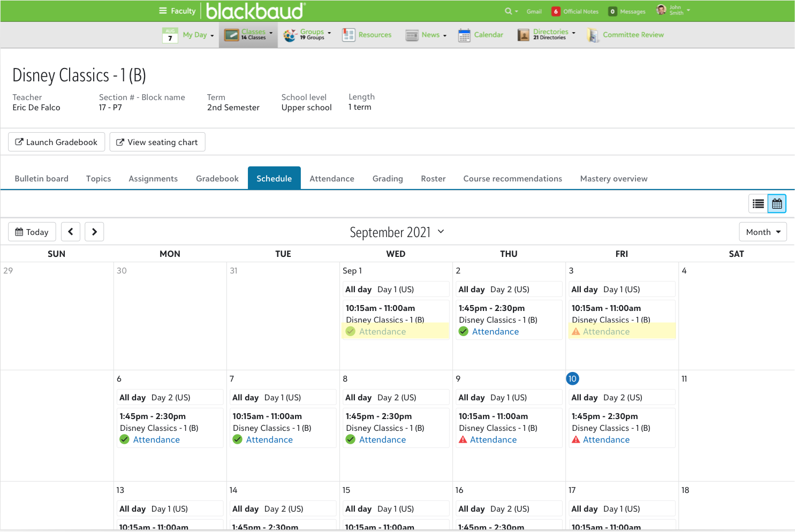
Task: Open user account dropdown caret
Action: [x=688, y=10]
